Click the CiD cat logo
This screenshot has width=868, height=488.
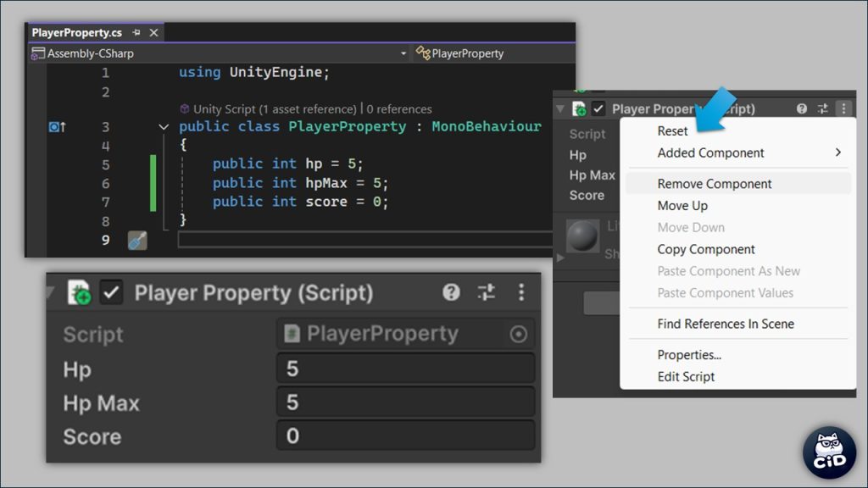click(829, 453)
